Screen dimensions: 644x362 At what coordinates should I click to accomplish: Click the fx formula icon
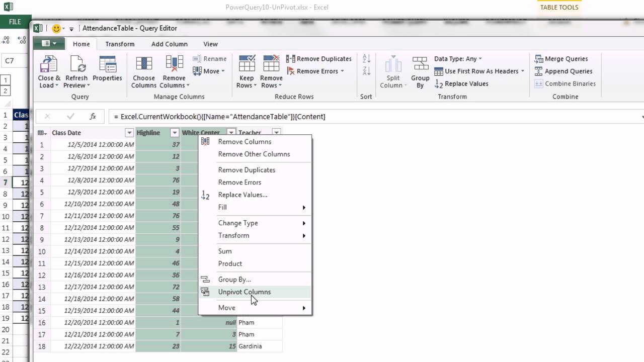(93, 116)
